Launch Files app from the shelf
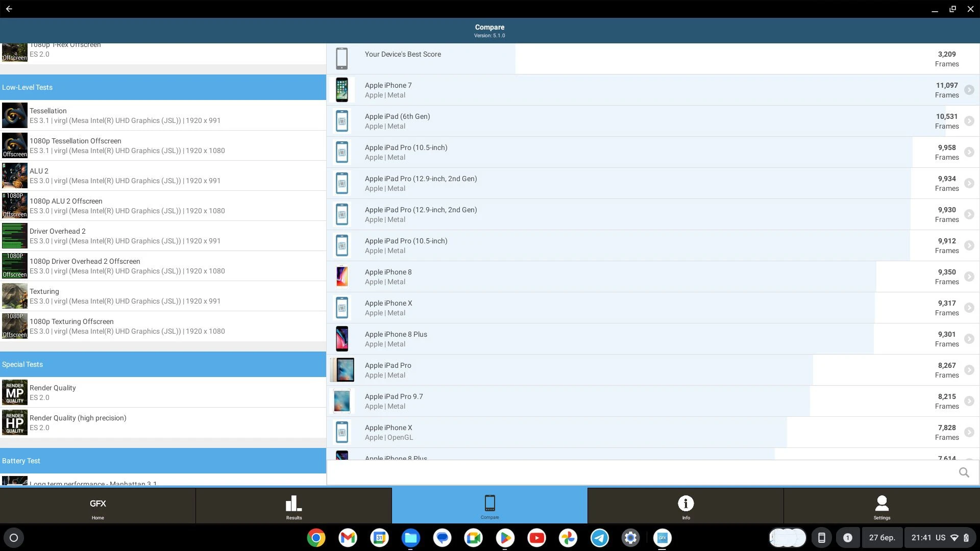Image resolution: width=980 pixels, height=551 pixels. (x=410, y=538)
